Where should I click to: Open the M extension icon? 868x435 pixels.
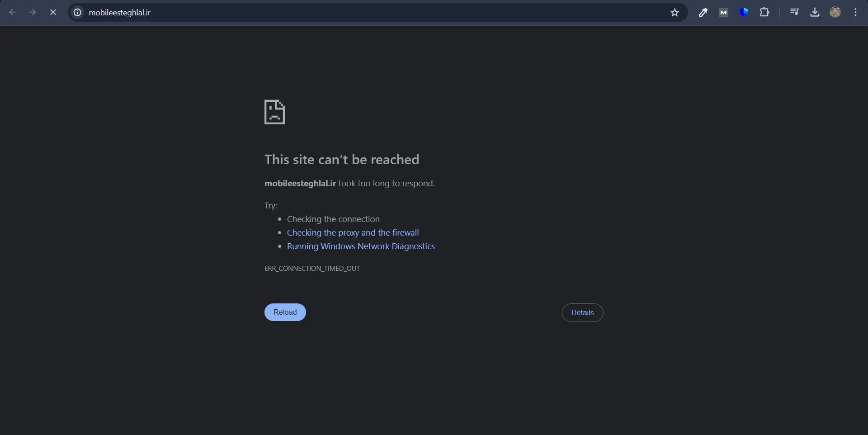pyautogui.click(x=723, y=13)
